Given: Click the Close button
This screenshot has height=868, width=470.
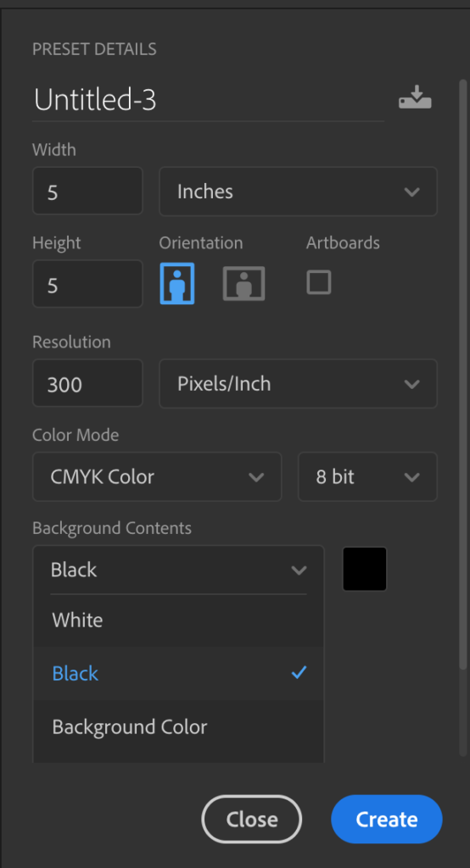Looking at the screenshot, I should coord(252,820).
